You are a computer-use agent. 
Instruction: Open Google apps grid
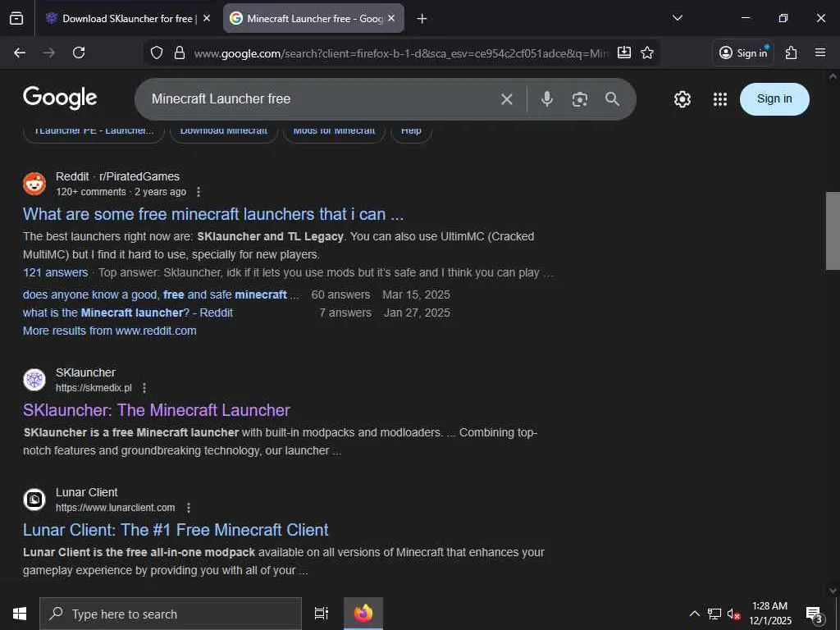(720, 99)
